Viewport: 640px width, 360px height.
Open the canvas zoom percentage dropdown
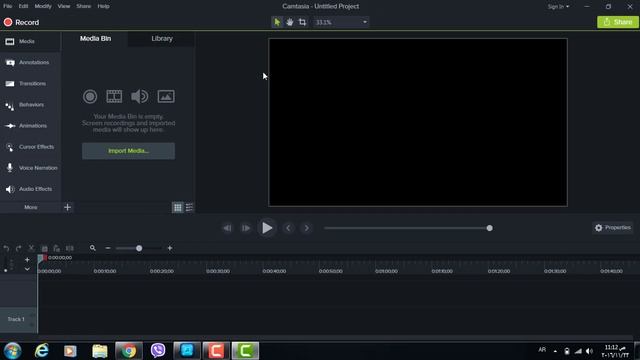[x=341, y=22]
